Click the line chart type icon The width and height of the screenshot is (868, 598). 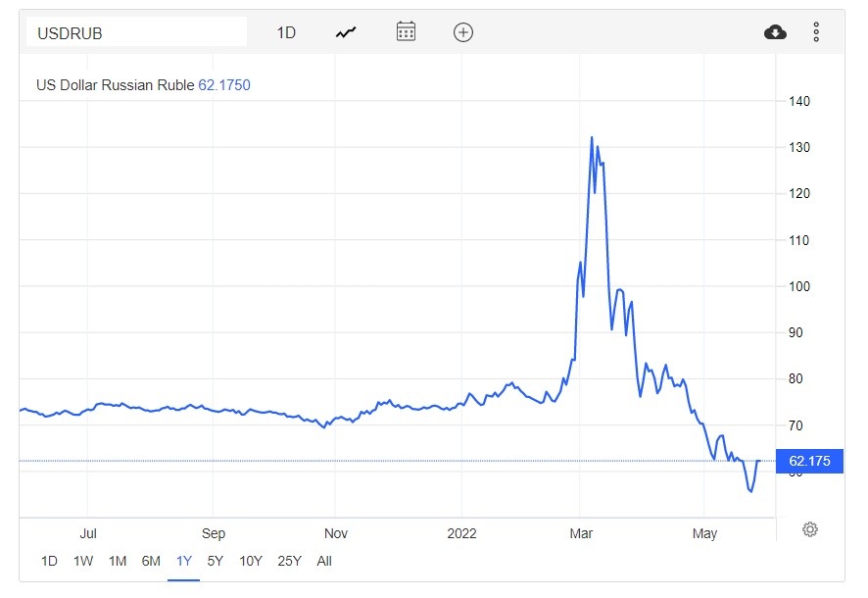346,32
